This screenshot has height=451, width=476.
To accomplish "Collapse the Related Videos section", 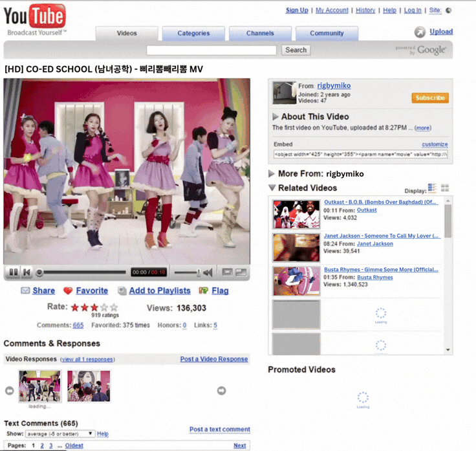I will click(272, 188).
